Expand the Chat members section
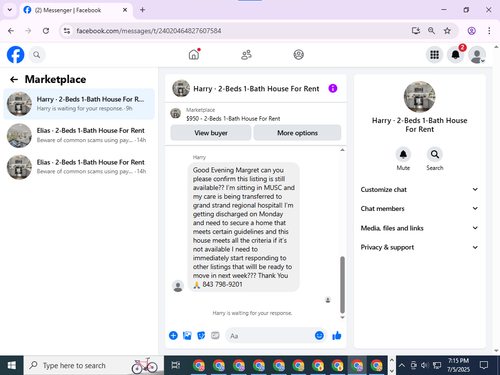 419,209
